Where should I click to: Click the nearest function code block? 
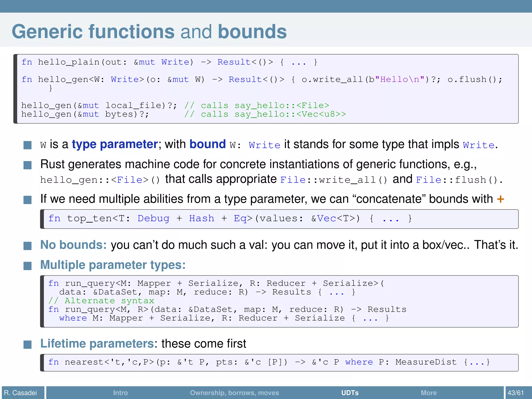(269, 362)
